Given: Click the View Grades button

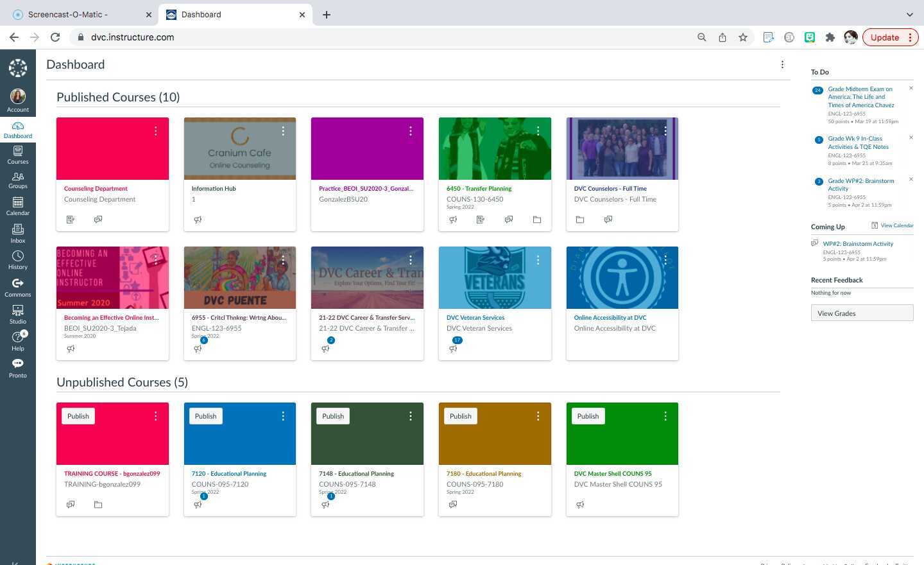Looking at the screenshot, I should click(x=861, y=313).
